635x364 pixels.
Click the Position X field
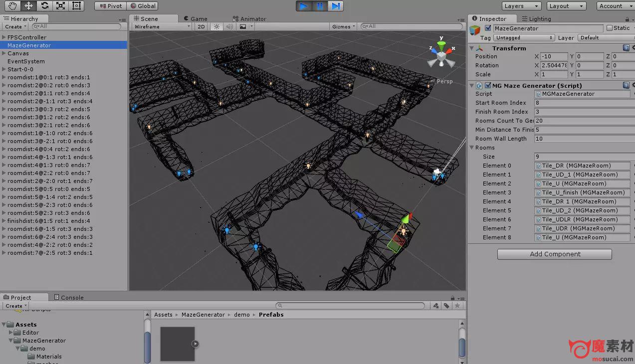pyautogui.click(x=554, y=56)
